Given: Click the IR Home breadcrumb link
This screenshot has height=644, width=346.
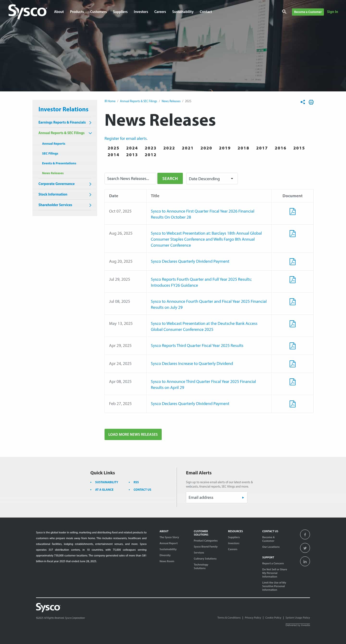Looking at the screenshot, I should click(x=110, y=101).
